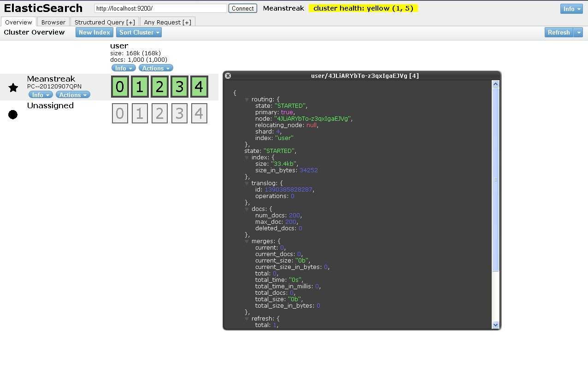Image resolution: width=588 pixels, height=391 pixels.
Task: Click the relocating_node value null
Action: (312, 125)
